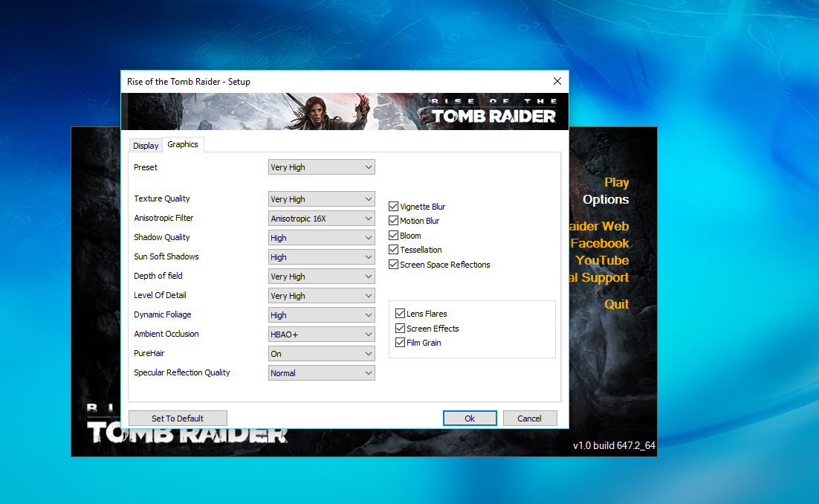Click the Tomb Raider banner image in the Setup dialog
The height and width of the screenshot is (504, 819).
pos(345,112)
